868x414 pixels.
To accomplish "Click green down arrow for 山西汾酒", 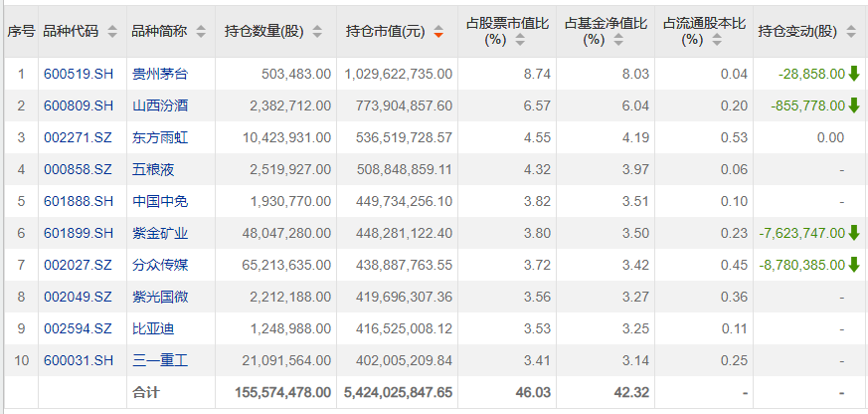I will (x=854, y=105).
